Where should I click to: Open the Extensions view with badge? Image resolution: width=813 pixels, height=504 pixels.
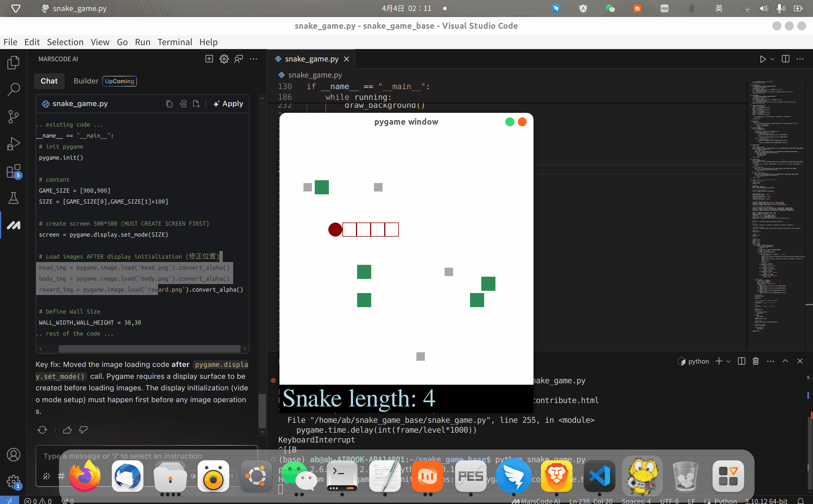point(13,171)
